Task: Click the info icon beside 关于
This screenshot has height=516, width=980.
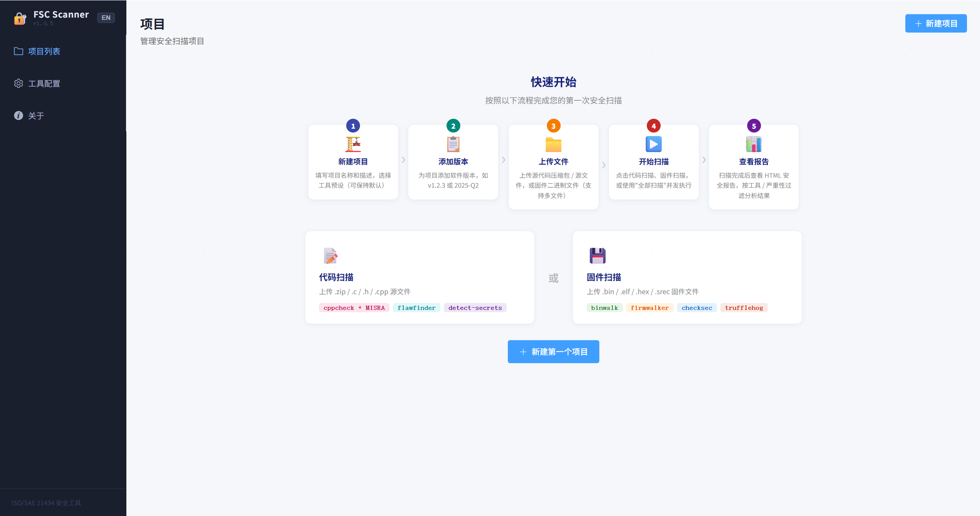Action: [18, 116]
